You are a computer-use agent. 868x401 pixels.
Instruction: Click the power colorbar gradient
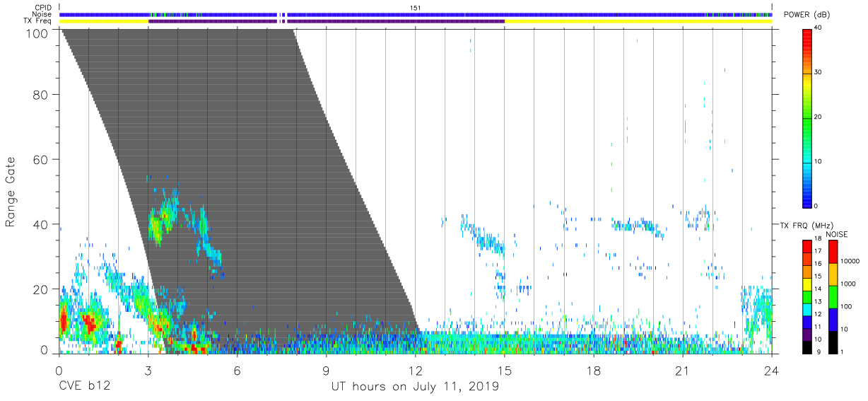[x=807, y=117]
